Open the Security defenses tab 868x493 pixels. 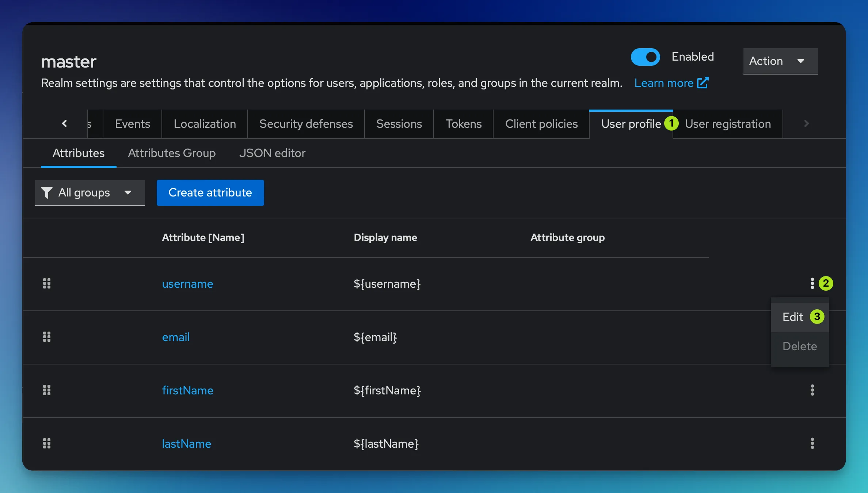pos(306,124)
